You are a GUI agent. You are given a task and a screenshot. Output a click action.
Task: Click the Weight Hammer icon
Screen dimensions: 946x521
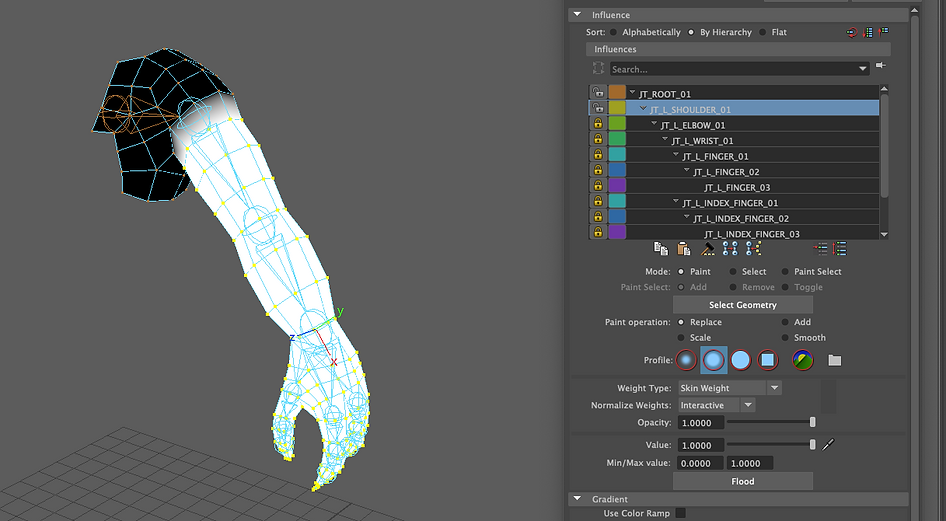point(707,248)
